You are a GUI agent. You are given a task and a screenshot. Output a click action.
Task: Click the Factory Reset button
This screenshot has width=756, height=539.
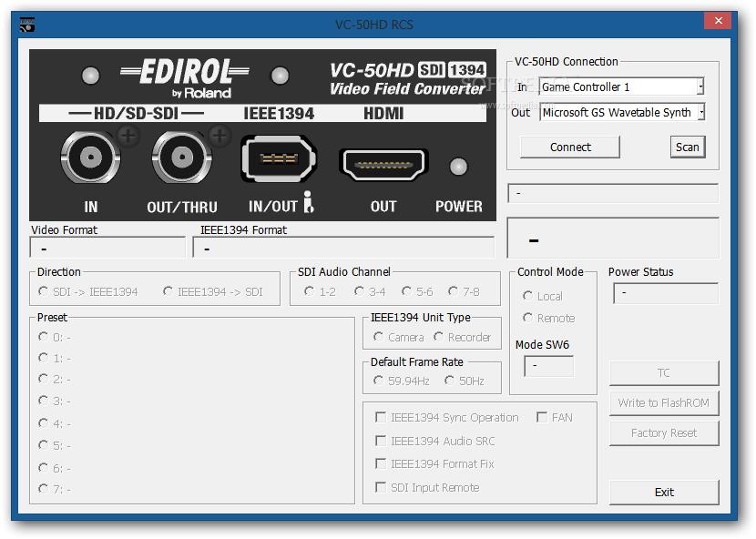664,433
